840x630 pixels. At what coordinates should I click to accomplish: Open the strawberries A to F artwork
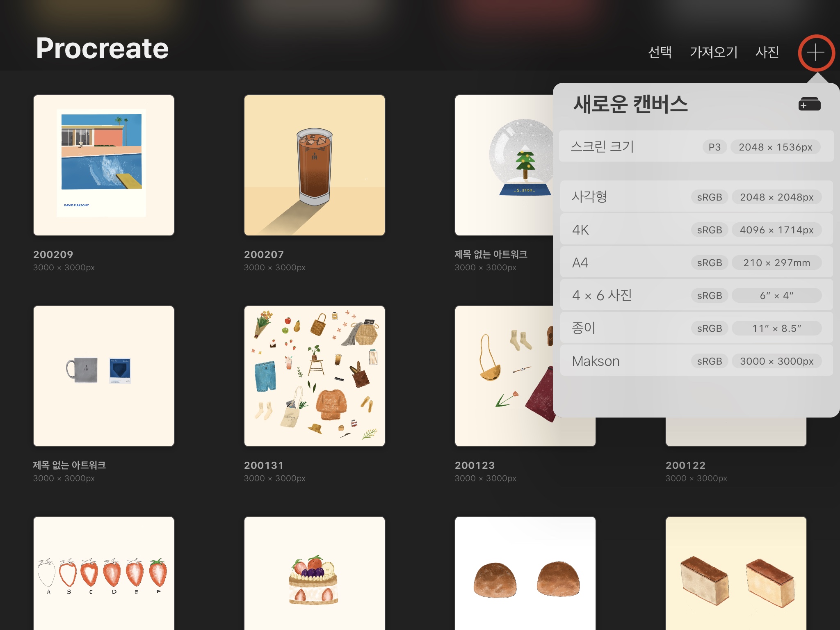(x=104, y=574)
